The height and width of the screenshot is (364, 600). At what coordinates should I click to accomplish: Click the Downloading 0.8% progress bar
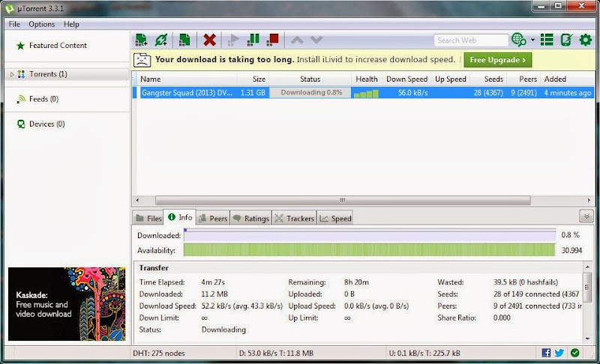(310, 92)
